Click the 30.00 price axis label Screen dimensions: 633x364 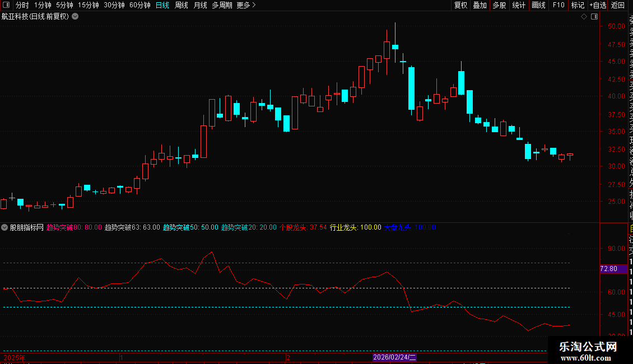point(616,166)
